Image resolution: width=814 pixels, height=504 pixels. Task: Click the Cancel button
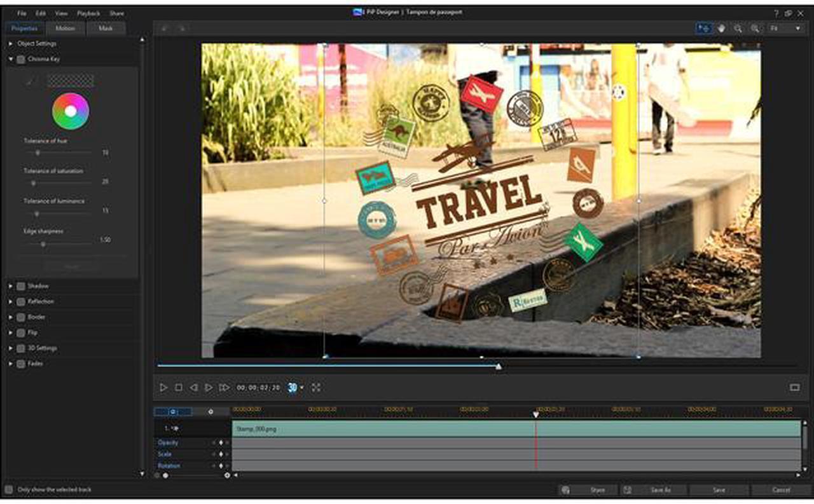coord(781,490)
